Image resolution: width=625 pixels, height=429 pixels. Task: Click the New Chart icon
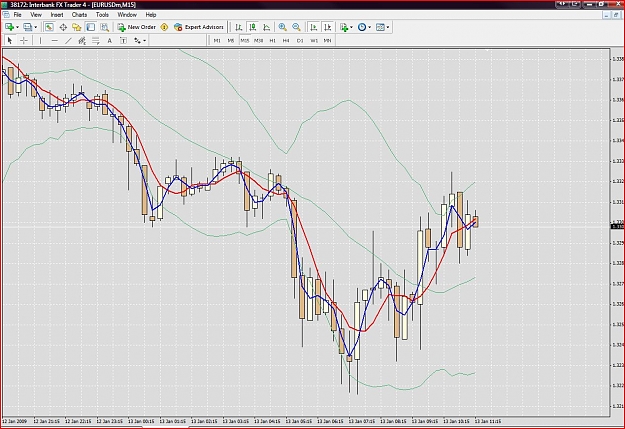(9, 27)
